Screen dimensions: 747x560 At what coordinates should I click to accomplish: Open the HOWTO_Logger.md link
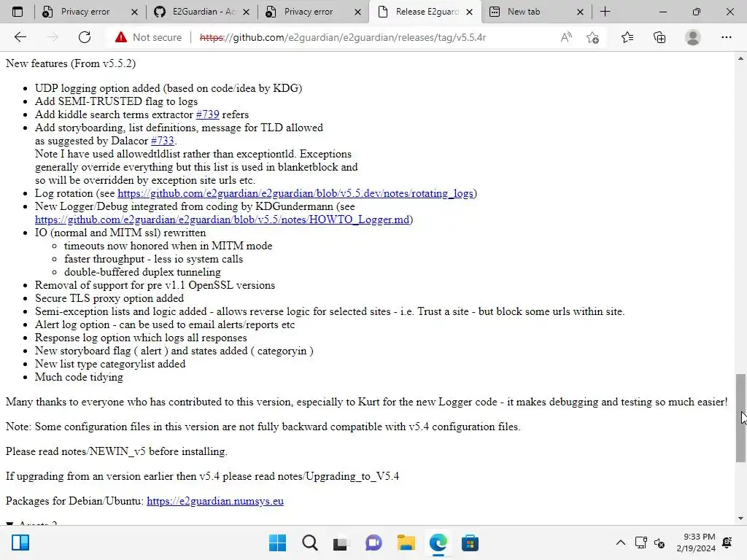click(x=222, y=219)
